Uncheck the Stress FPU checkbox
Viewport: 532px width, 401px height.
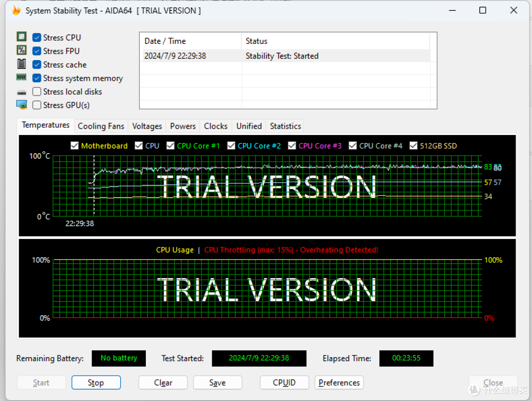(36, 51)
